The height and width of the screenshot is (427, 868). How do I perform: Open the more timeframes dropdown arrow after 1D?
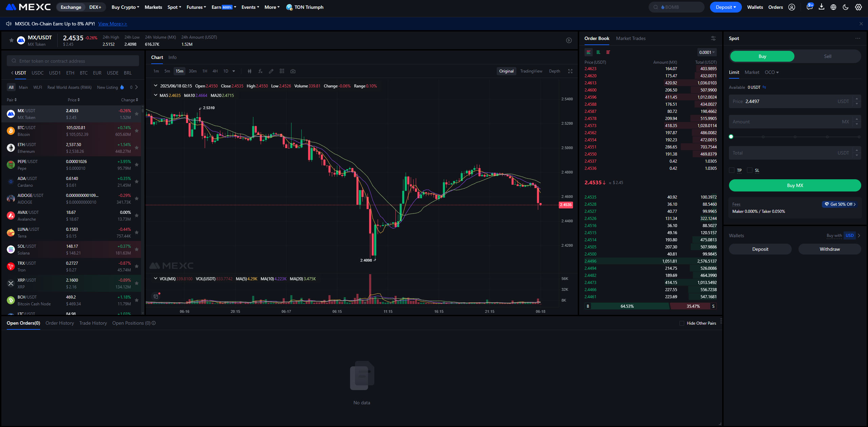click(234, 71)
